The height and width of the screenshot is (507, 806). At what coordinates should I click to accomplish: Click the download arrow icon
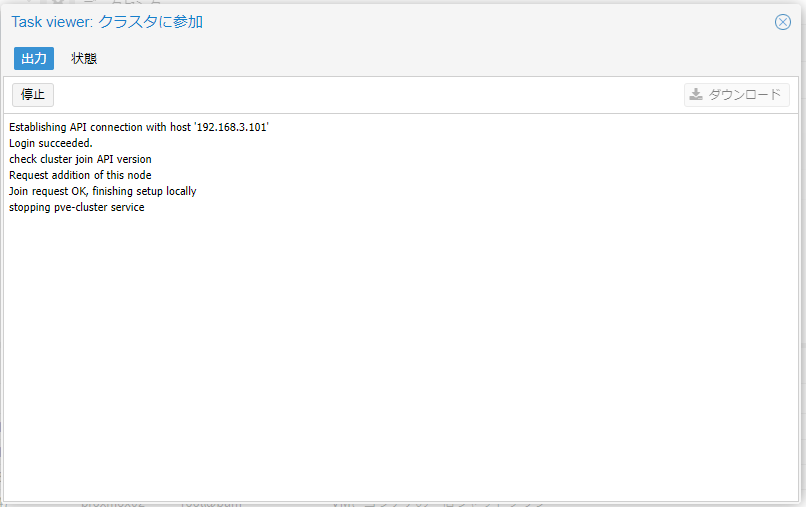[x=696, y=95]
